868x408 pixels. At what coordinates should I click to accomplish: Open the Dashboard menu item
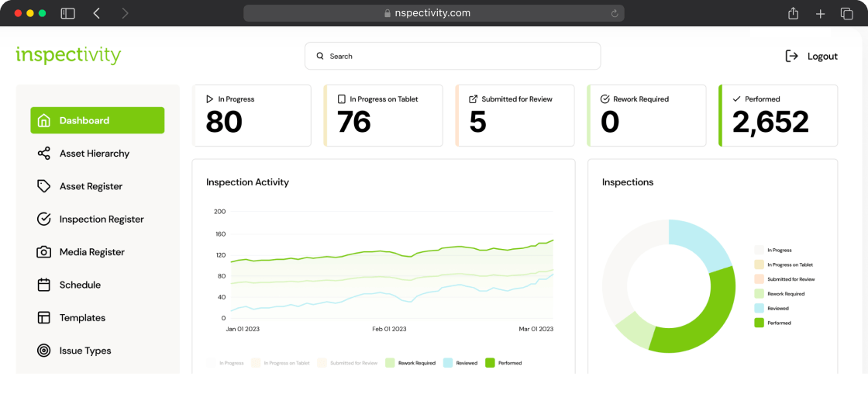coord(98,120)
